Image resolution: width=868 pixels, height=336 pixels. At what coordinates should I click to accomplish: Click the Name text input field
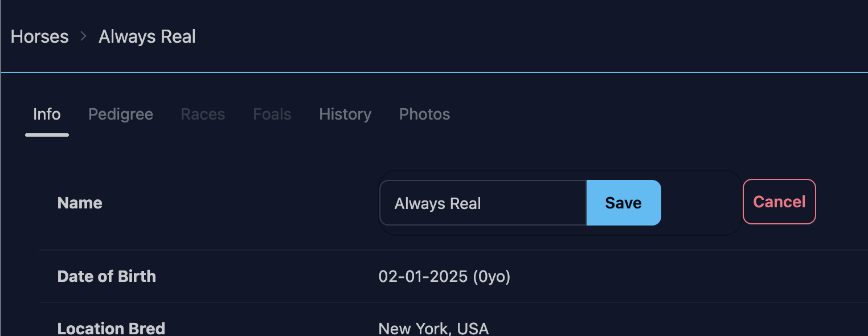coord(482,203)
